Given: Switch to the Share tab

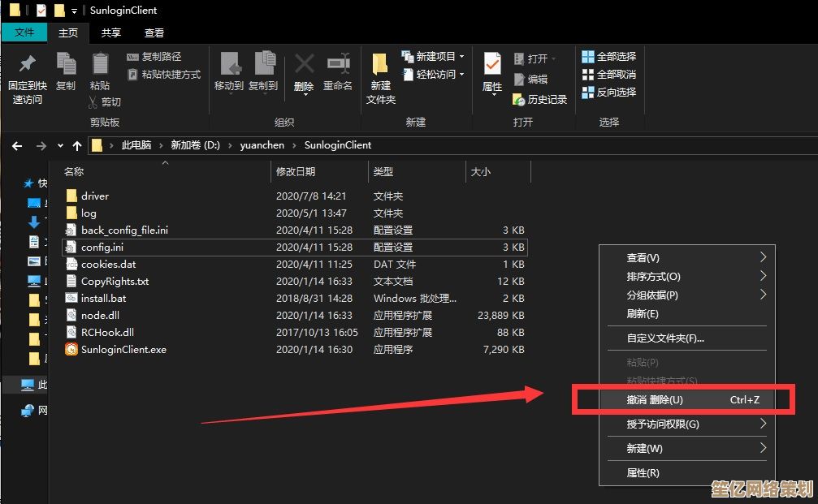Looking at the screenshot, I should pos(110,32).
